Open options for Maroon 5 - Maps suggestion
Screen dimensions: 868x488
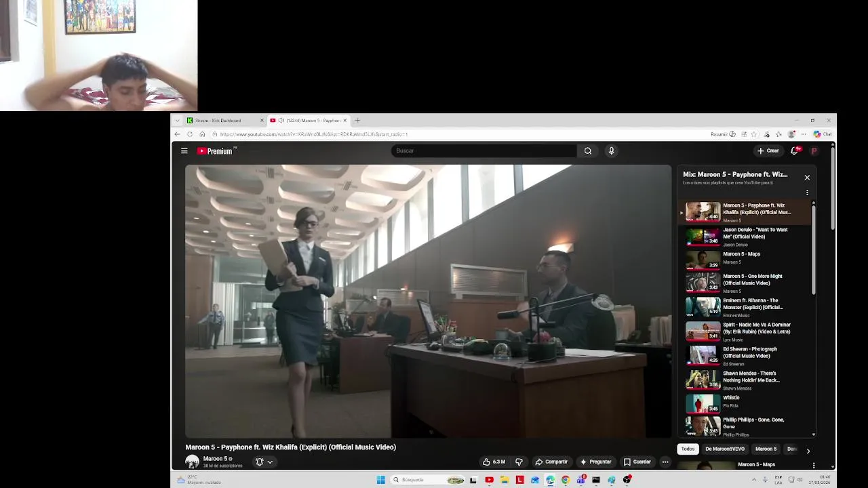[813, 465]
